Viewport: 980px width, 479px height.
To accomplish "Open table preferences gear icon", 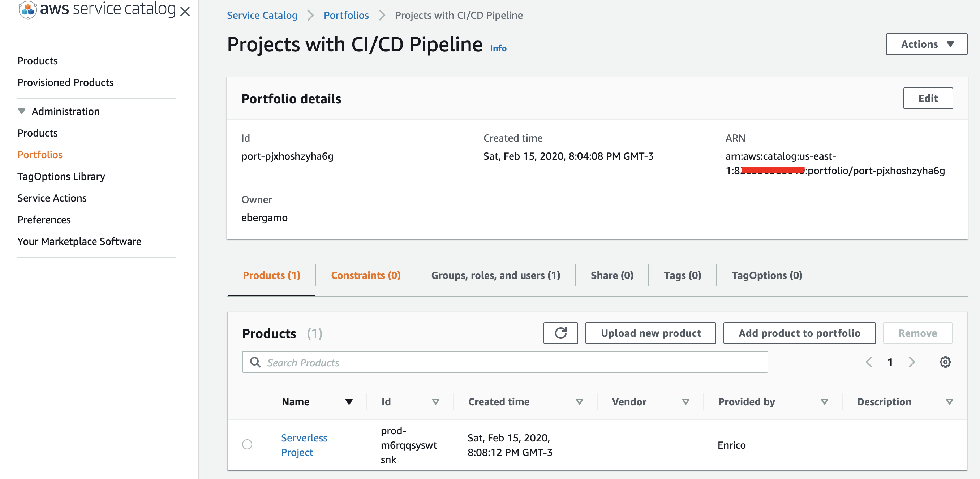I will pos(945,362).
